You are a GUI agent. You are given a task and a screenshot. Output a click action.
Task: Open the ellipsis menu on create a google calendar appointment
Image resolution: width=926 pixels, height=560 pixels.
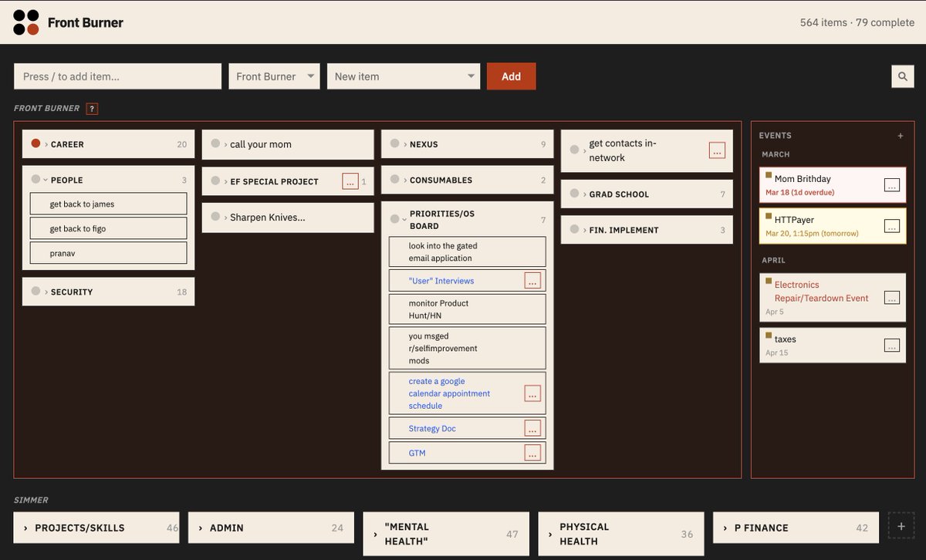pos(532,393)
